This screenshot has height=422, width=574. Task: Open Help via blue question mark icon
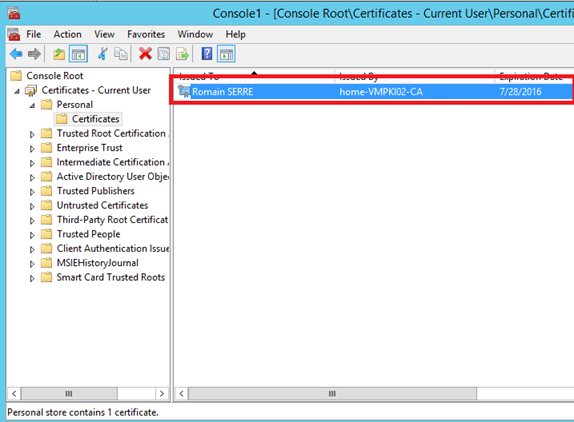(207, 54)
